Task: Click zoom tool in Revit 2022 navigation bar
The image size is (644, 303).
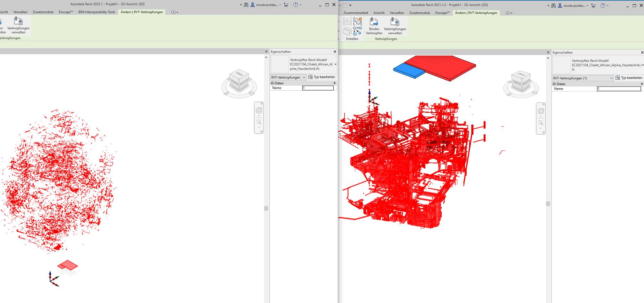Action: 259,122
